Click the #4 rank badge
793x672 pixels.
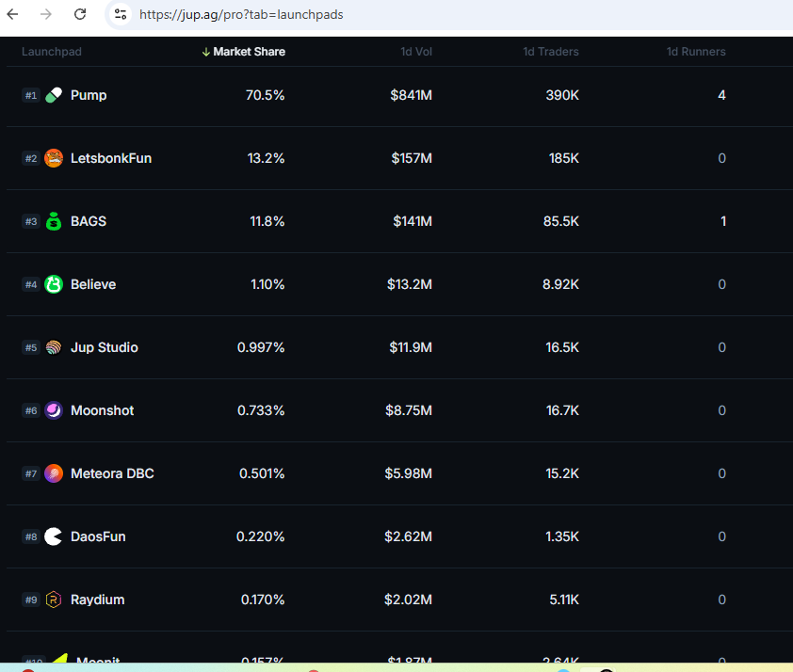tap(31, 284)
